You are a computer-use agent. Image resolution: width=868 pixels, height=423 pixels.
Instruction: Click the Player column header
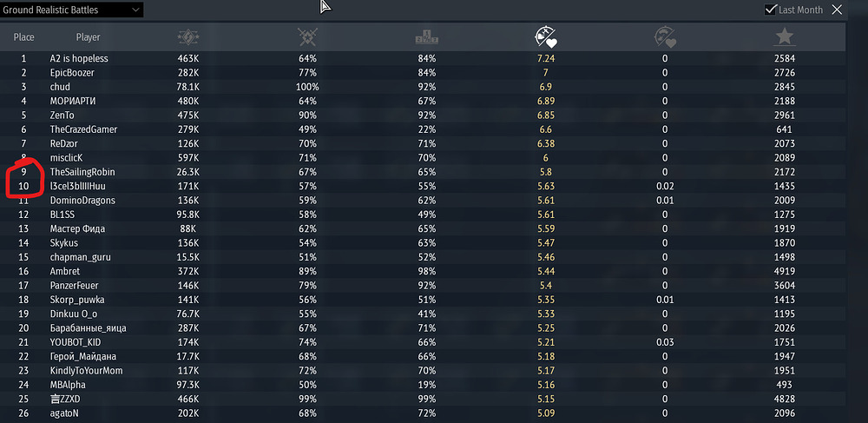(88, 37)
